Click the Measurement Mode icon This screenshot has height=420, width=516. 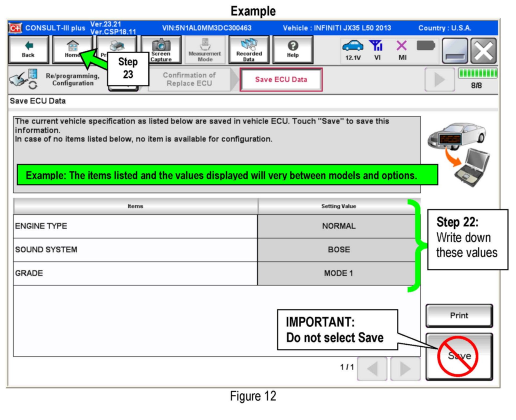[205, 50]
